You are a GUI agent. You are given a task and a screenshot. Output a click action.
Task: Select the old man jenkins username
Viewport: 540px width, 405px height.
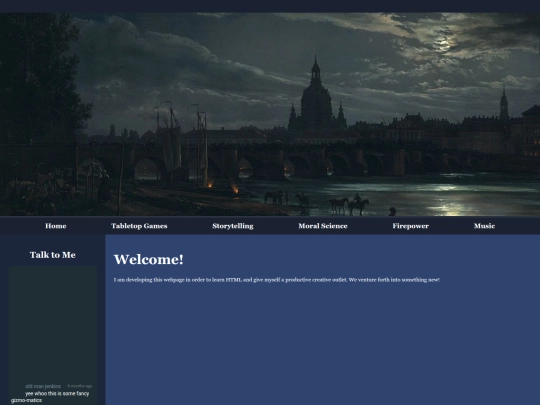(x=43, y=386)
